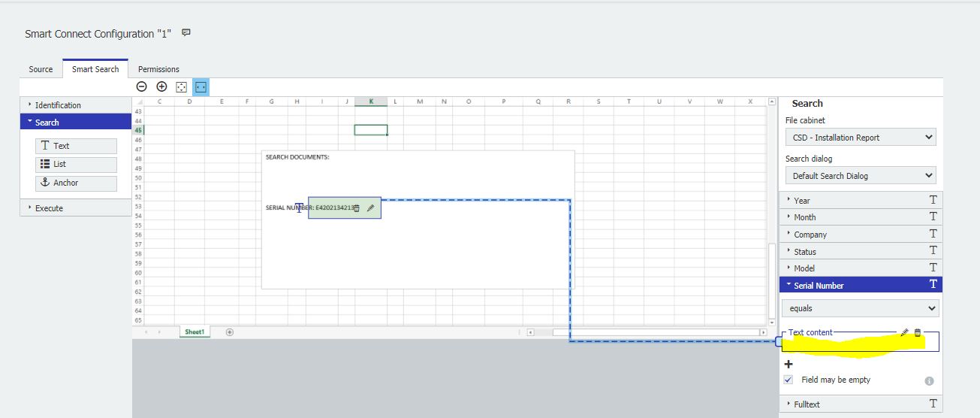Open the equals operator dropdown
This screenshot has width=980, height=418.
(860, 308)
